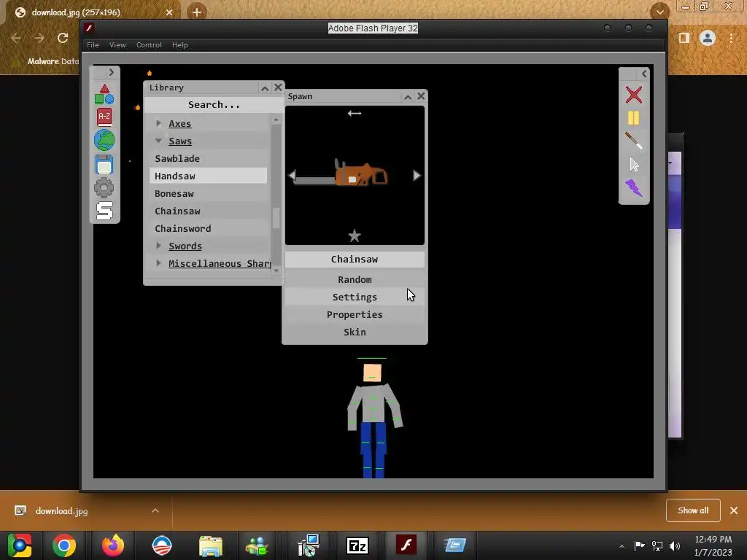Open download.jpg from the downloads bar
The width and height of the screenshot is (747, 560).
click(x=61, y=511)
